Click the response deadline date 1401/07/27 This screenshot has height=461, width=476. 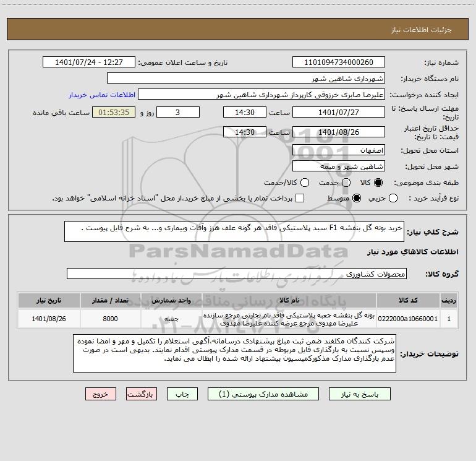point(339,112)
